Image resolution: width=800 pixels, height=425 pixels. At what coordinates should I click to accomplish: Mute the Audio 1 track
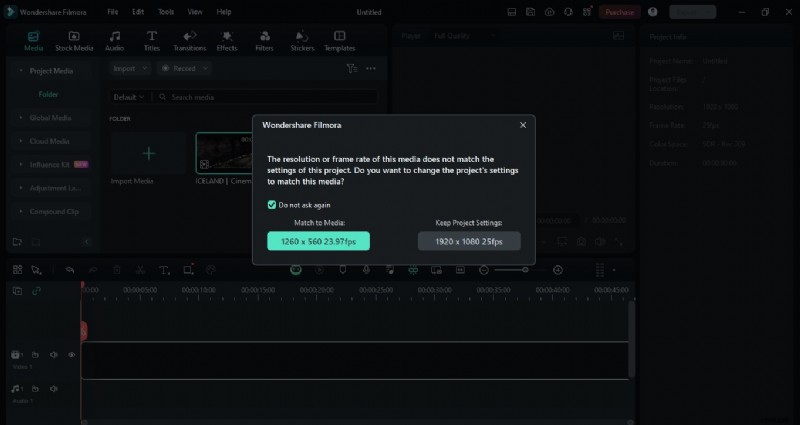pos(53,388)
